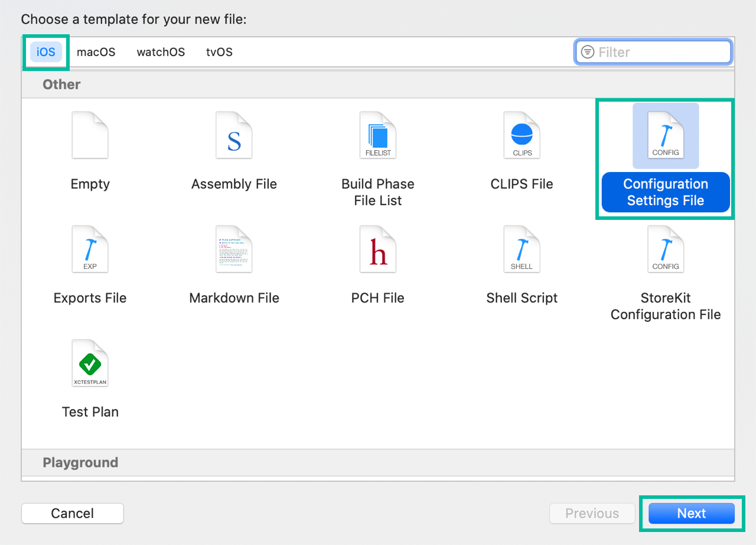Image resolution: width=756 pixels, height=545 pixels.
Task: Switch to the macOS platform tab
Action: click(96, 52)
